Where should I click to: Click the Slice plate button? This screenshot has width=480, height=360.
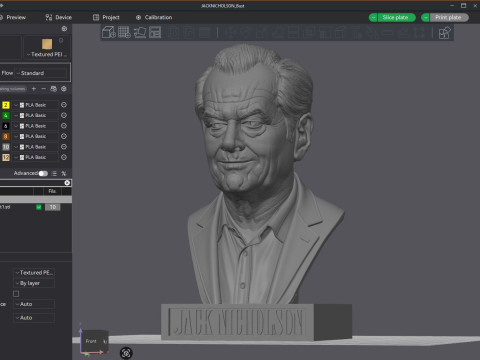pyautogui.click(x=396, y=17)
